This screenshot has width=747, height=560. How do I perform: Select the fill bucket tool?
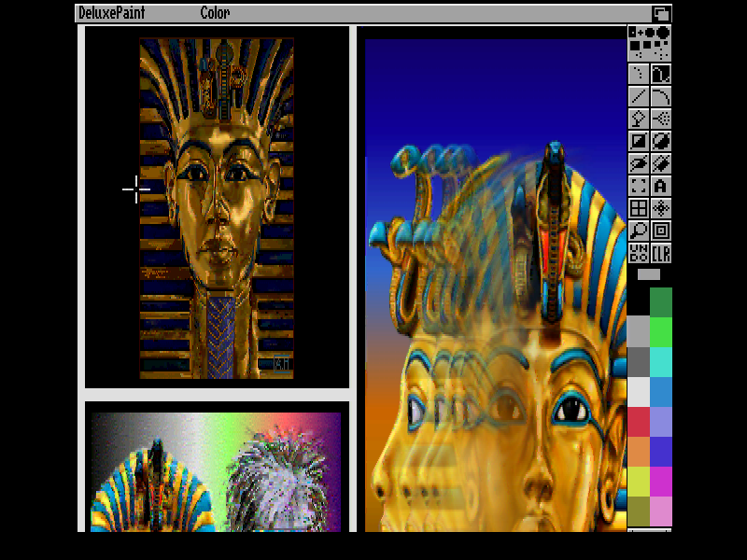point(639,119)
